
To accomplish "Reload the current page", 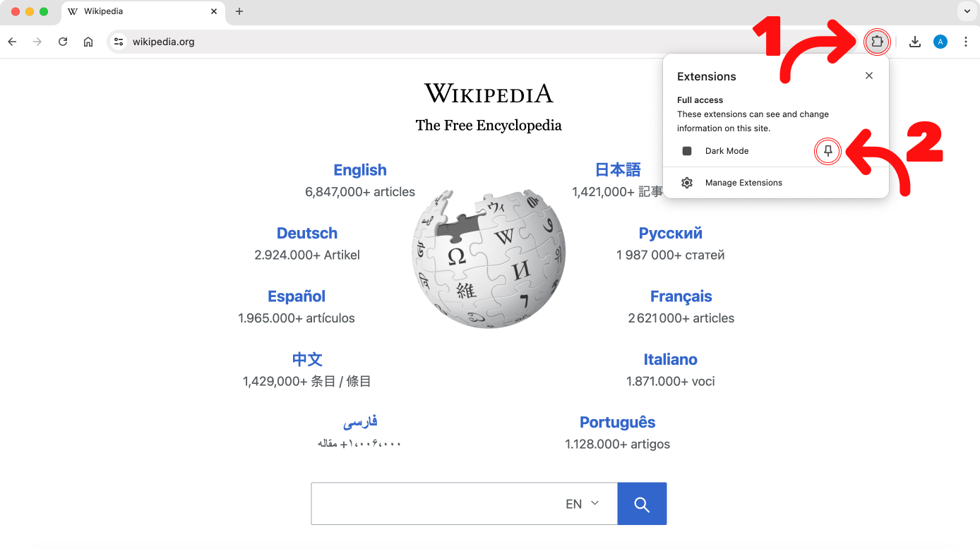I will click(x=63, y=42).
